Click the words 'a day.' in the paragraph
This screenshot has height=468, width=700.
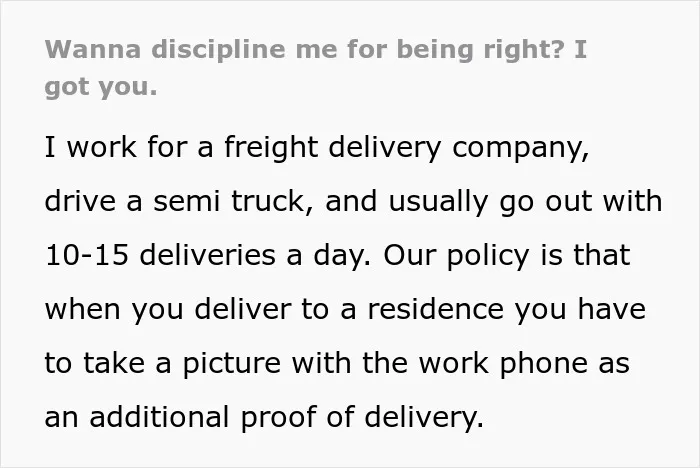[328, 256]
